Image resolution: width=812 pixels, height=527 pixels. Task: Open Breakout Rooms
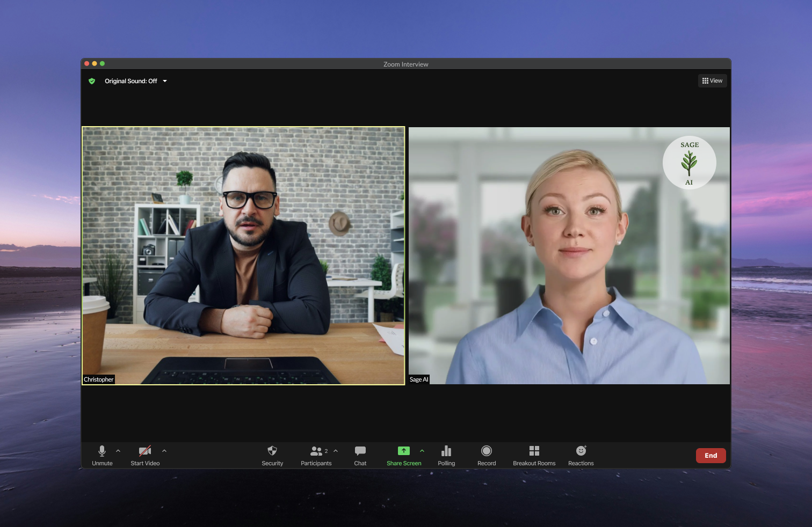coord(534,455)
